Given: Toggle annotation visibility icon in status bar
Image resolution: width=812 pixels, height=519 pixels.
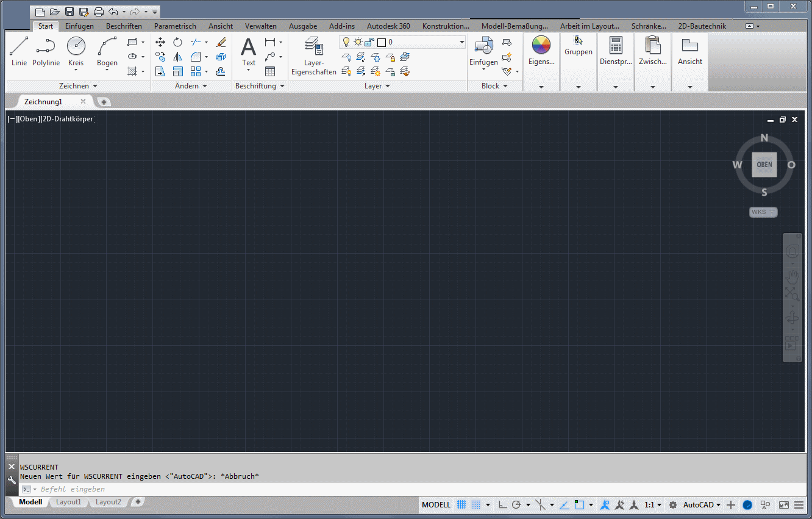Looking at the screenshot, I should 605,505.
